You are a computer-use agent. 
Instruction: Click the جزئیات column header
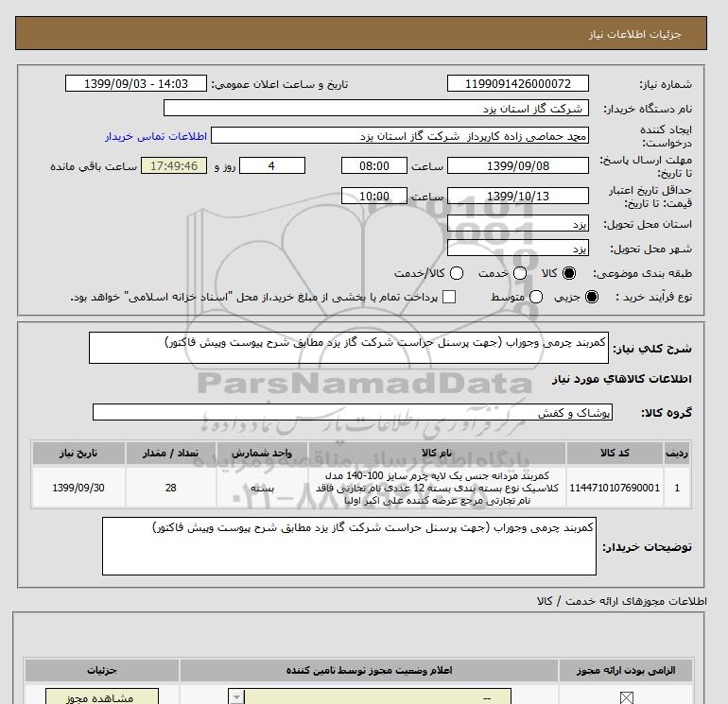pyautogui.click(x=102, y=670)
